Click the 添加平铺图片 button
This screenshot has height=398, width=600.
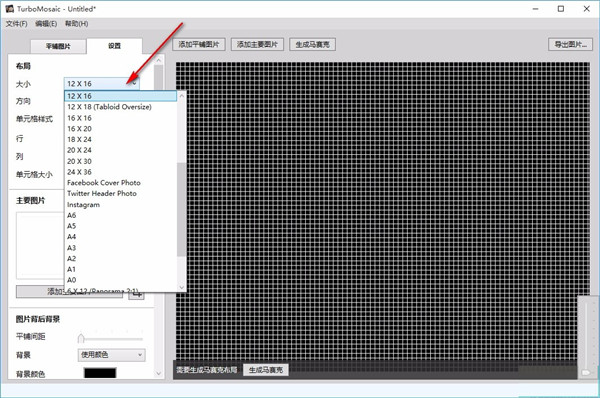[199, 44]
